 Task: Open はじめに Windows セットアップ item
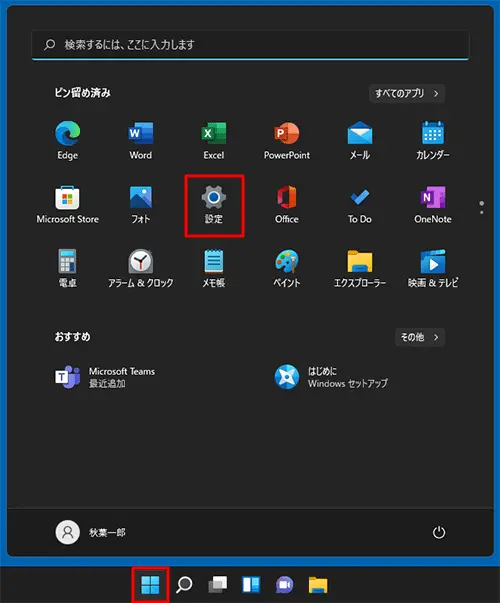click(x=331, y=377)
